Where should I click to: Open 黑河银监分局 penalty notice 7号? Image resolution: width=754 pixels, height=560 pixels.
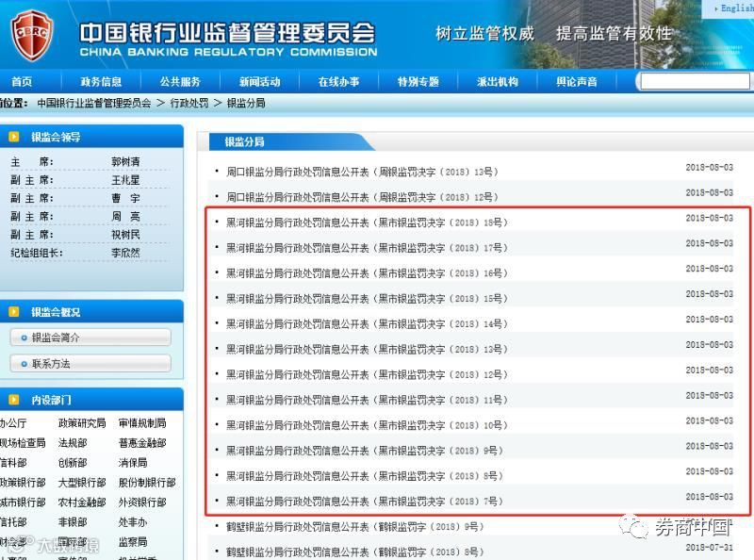365,502
